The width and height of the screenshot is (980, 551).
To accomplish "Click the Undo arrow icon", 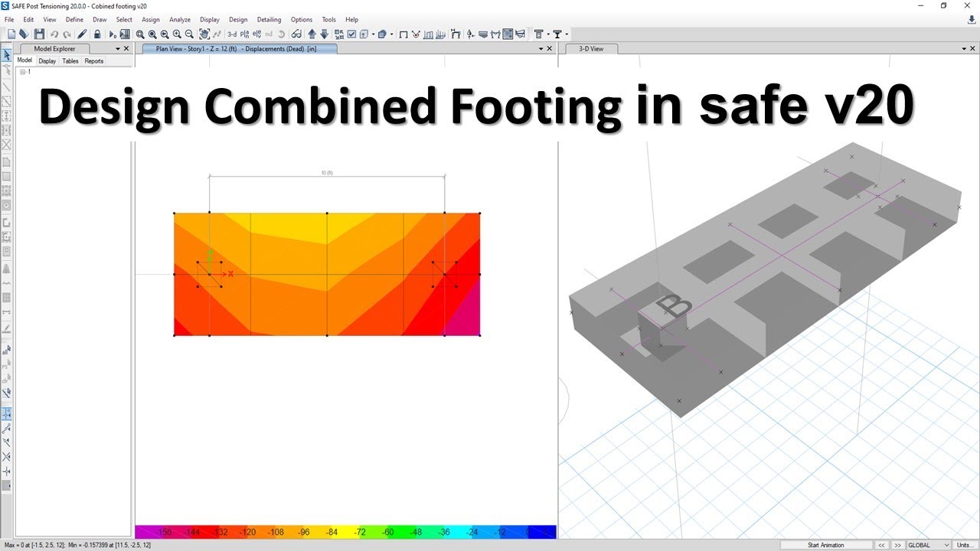I will pos(54,34).
